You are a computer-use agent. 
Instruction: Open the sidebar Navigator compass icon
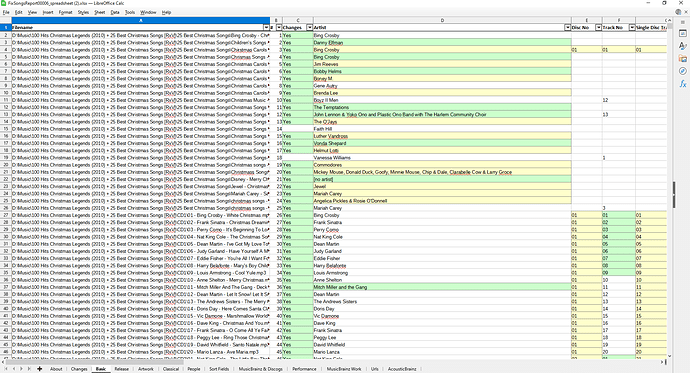click(683, 71)
